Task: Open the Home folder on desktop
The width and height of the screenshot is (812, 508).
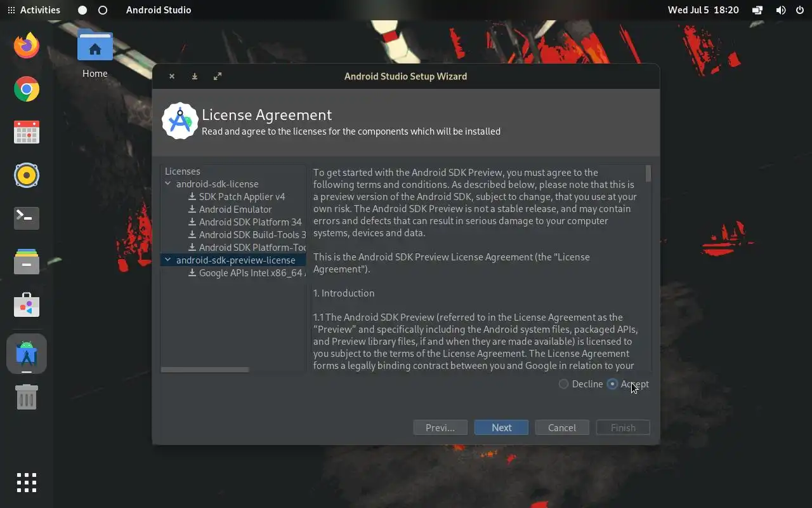Action: (x=95, y=54)
